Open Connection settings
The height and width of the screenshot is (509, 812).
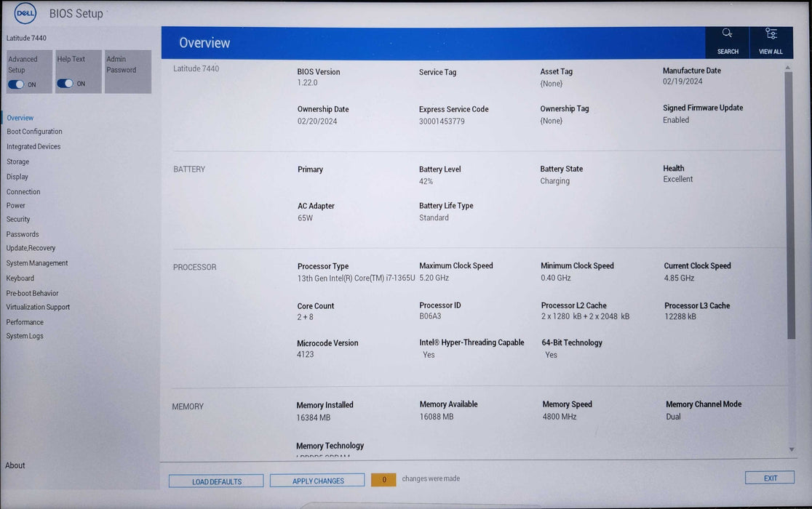23,191
